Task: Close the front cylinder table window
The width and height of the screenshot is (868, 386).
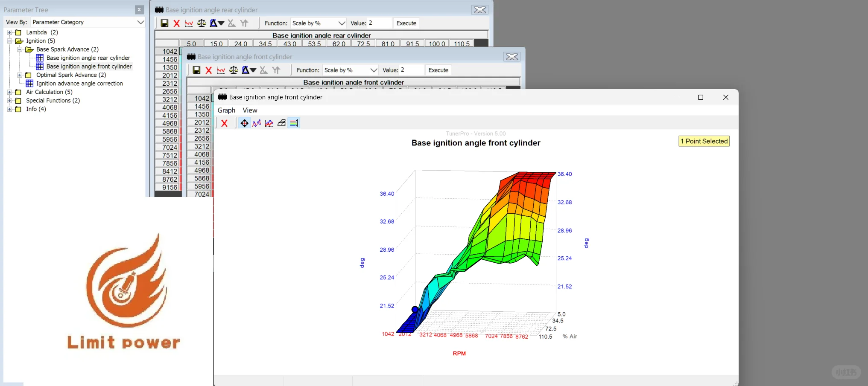Action: coord(512,57)
